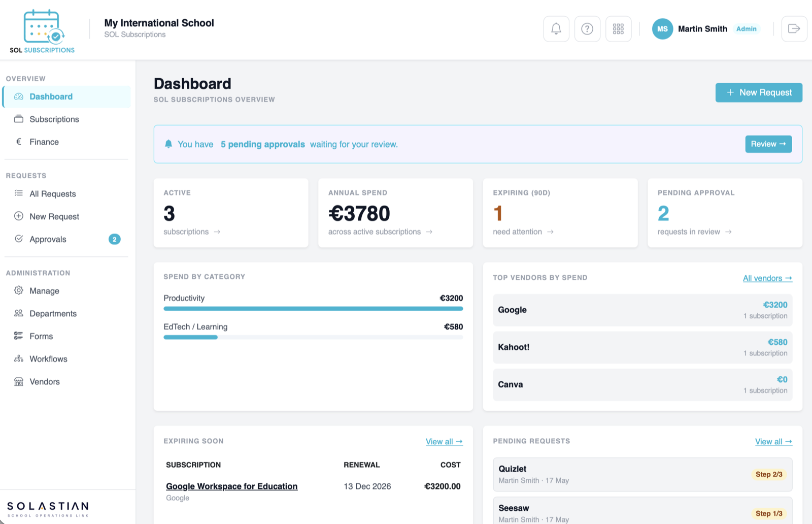
Task: Click the MS user avatar
Action: pyautogui.click(x=662, y=29)
